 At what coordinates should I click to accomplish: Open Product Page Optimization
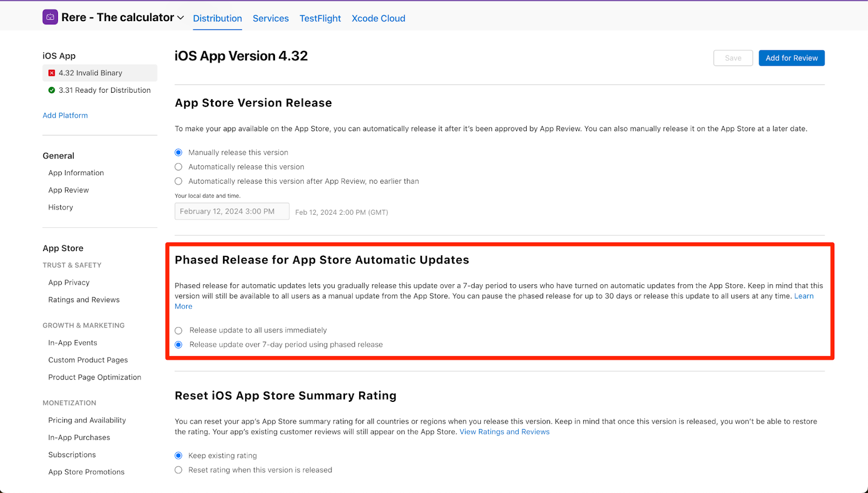94,377
